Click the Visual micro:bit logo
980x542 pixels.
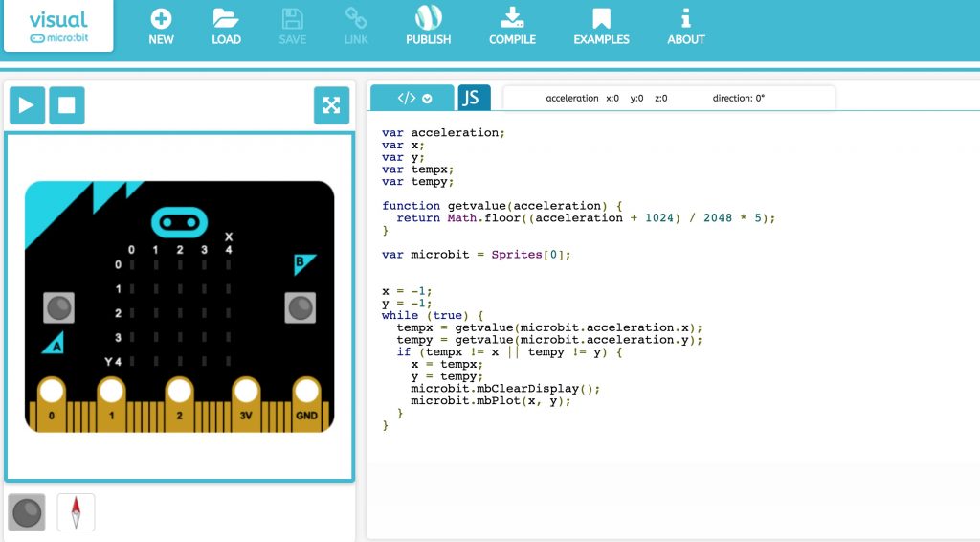pyautogui.click(x=58, y=27)
